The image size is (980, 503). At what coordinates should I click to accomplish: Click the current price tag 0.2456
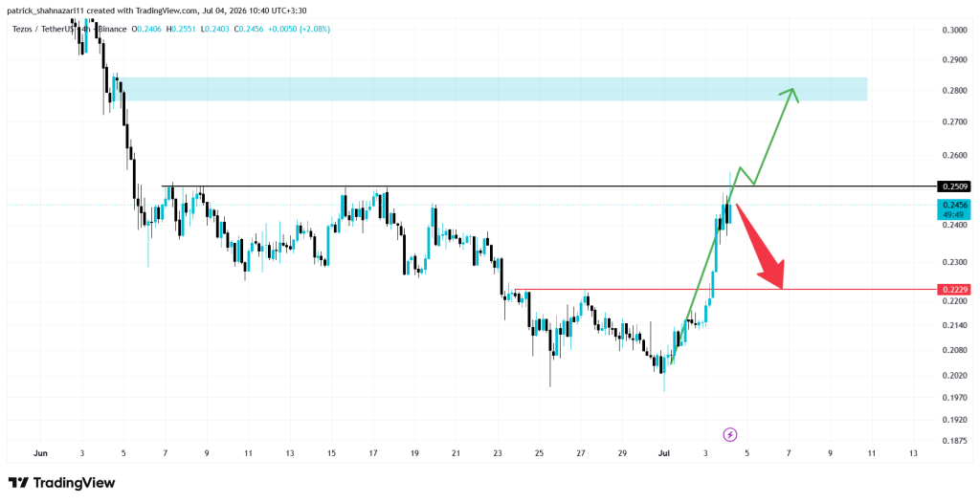956,209
